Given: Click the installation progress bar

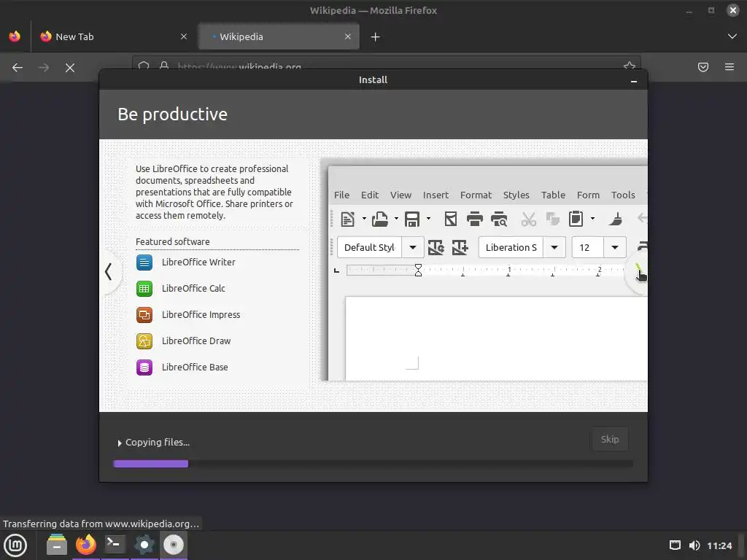Looking at the screenshot, I should pos(373,464).
